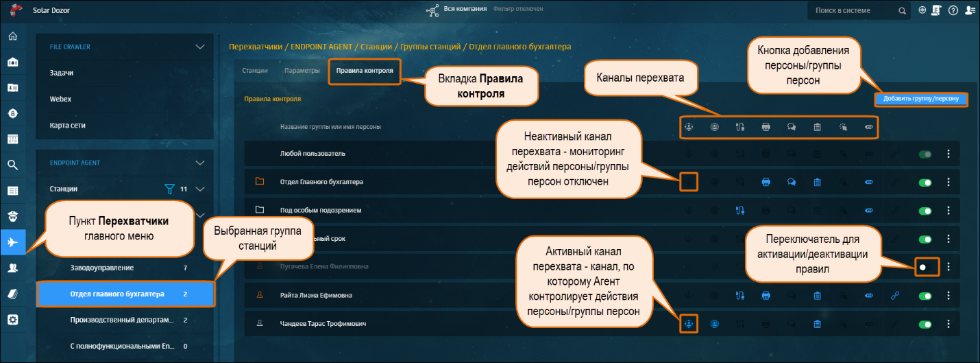Click the Под особым подозрением group name
This screenshot has width=980, height=363.
pyautogui.click(x=321, y=210)
